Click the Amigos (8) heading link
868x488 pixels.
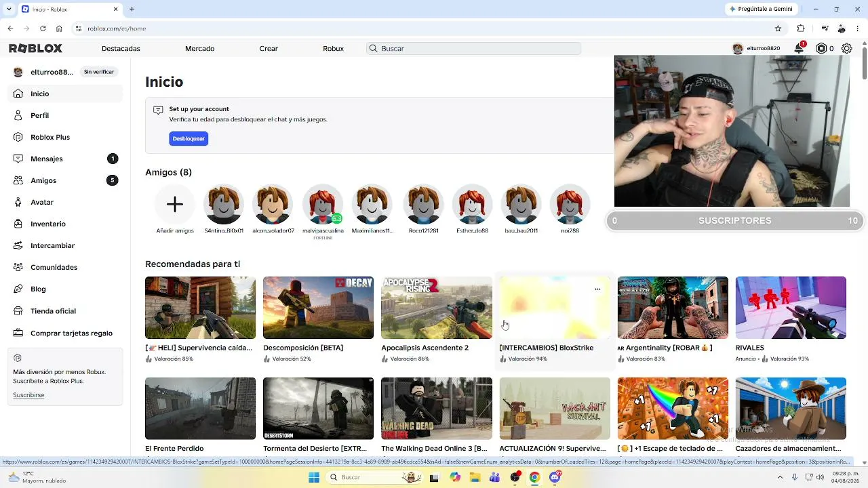(x=168, y=172)
